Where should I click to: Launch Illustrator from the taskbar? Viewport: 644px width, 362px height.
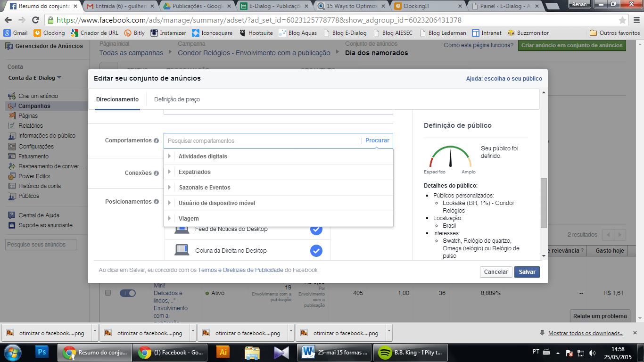pyautogui.click(x=223, y=352)
